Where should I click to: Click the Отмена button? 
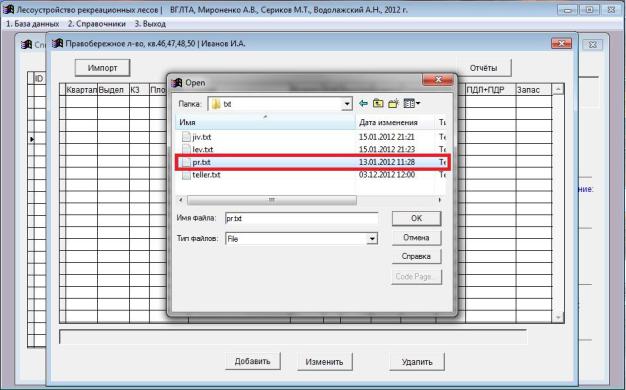416,238
